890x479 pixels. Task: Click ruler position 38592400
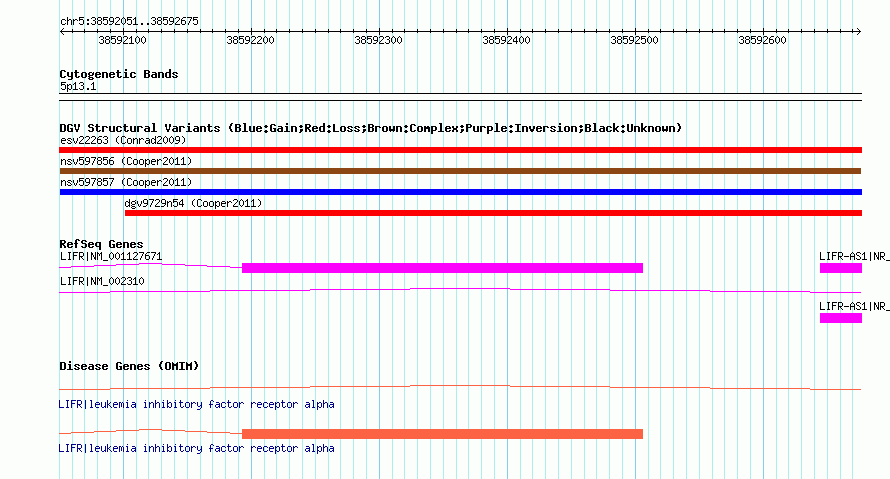click(506, 40)
